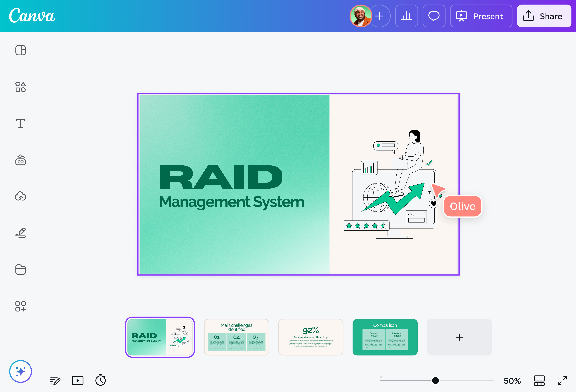Open the Design templates panel
The image size is (576, 392).
(21, 50)
